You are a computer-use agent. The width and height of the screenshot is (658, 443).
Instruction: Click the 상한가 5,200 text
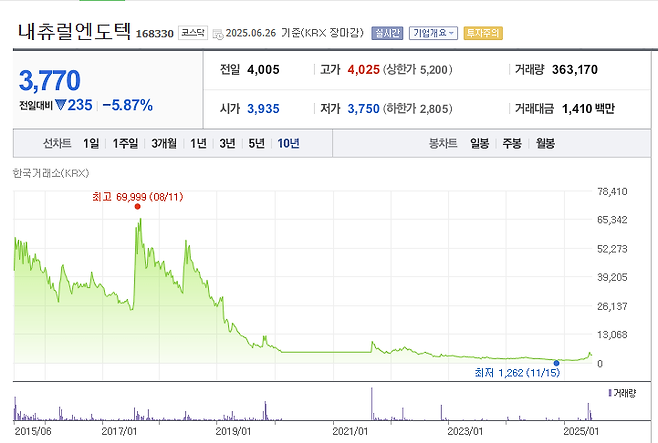point(418,70)
